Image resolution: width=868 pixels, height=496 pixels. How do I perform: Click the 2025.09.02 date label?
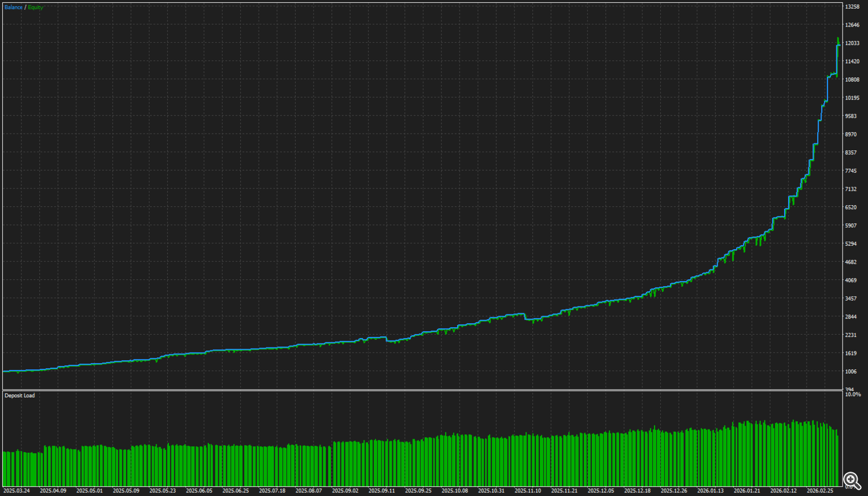345,491
